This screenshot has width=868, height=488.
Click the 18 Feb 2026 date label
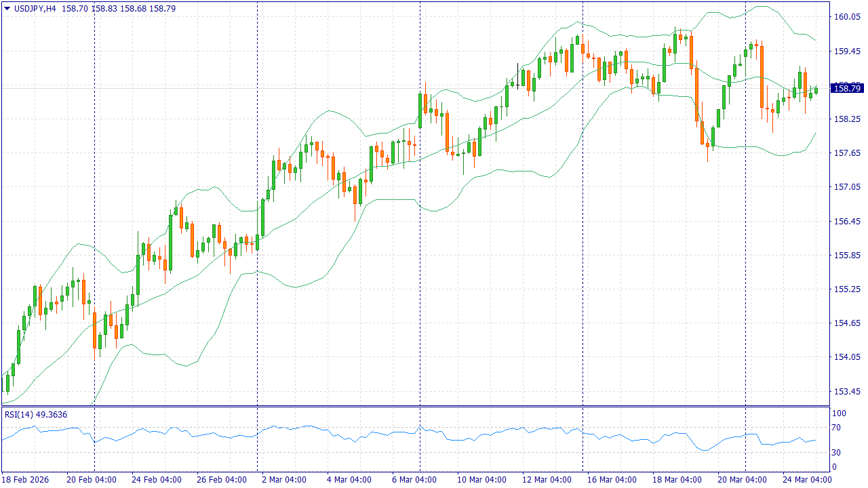[26, 480]
